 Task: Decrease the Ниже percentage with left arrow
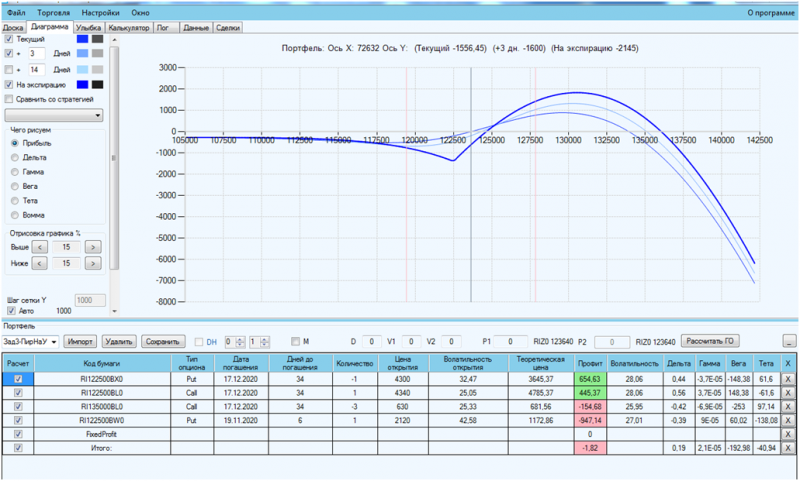tap(40, 264)
